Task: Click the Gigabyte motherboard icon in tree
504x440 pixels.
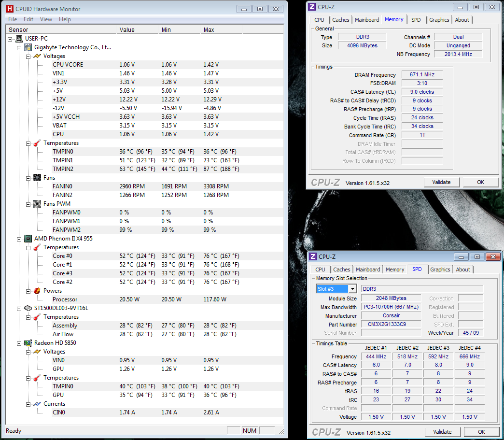Action: pos(28,47)
